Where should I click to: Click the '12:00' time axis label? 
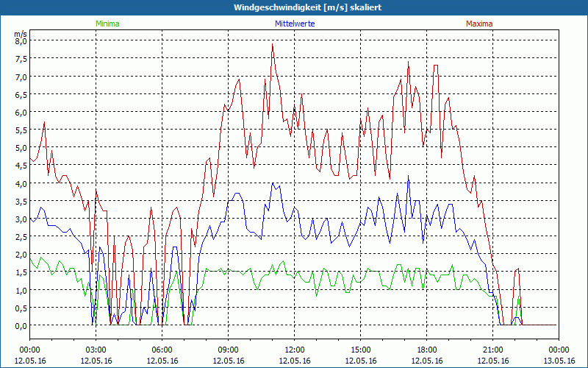(x=295, y=350)
